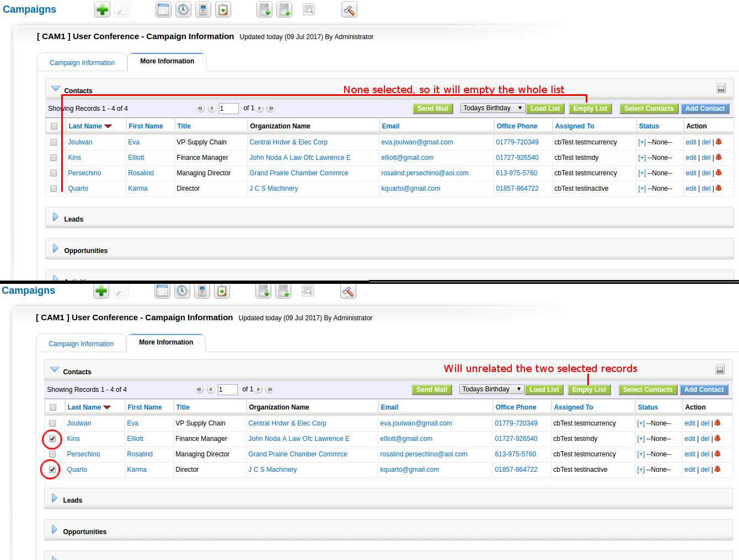
Task: Open Todays Birthday dropdown in upper Contacts list
Action: pos(492,109)
